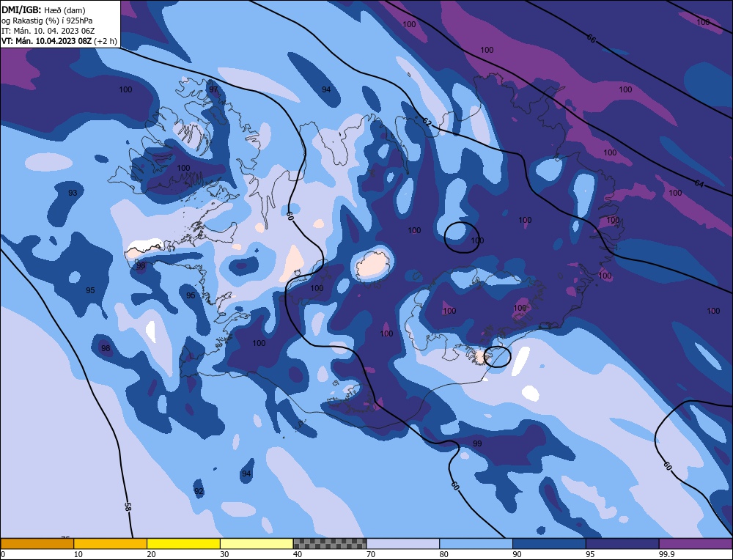This screenshot has height=560, width=733.
Task: Click the 70–80 lavender legend swatch
Action: (x=403, y=543)
